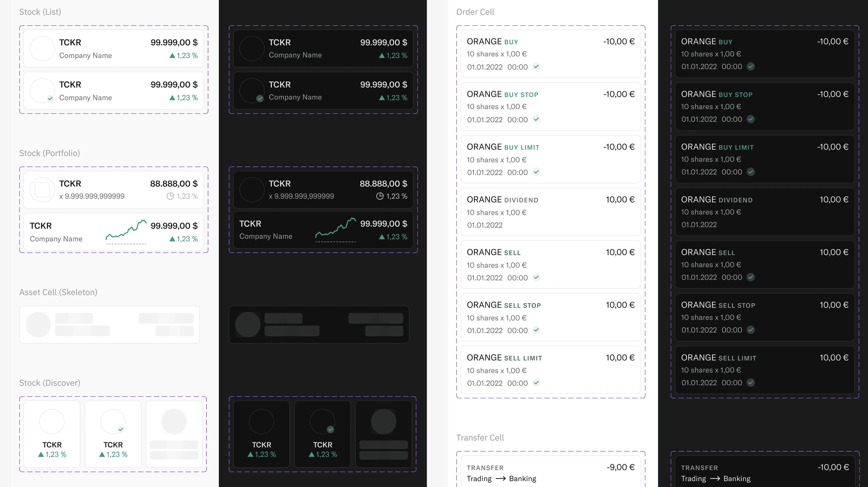Click arrow icon in light Transfer cell
This screenshot has width=868, height=487.
(500, 479)
